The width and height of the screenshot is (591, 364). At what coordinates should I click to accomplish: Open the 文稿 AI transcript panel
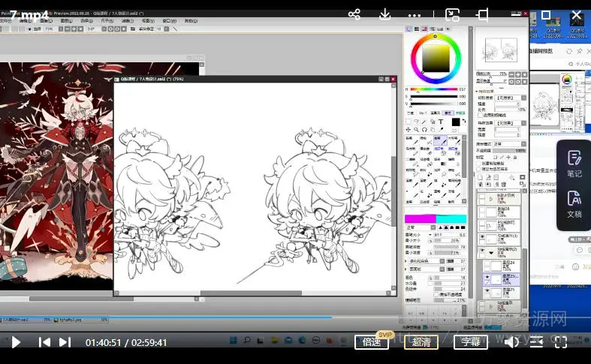tap(574, 203)
